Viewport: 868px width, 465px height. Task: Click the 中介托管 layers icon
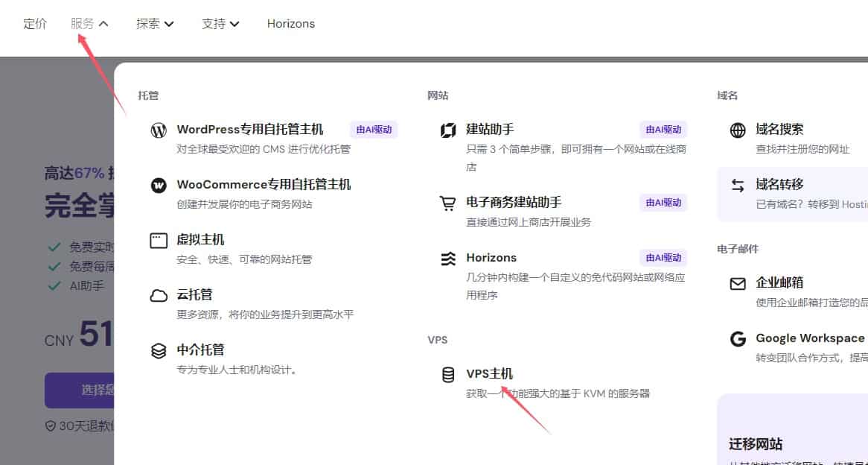(x=159, y=351)
